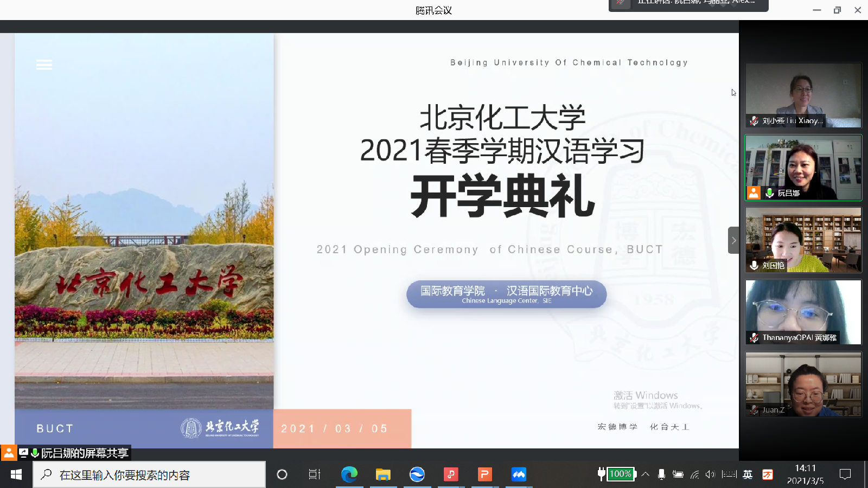Open the blue round browser taskbar app
Viewport: 868px width, 488px height.
coord(417,474)
